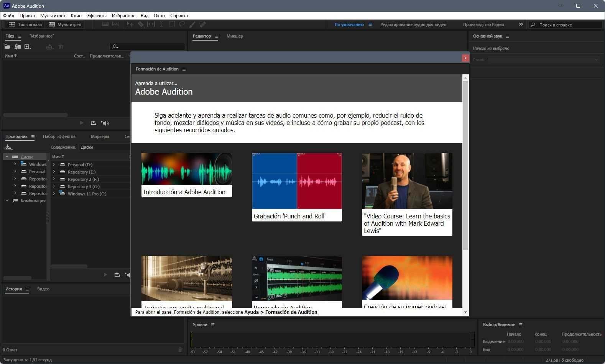
Task: Select the Spot Healing Brush tool
Action: tap(203, 25)
